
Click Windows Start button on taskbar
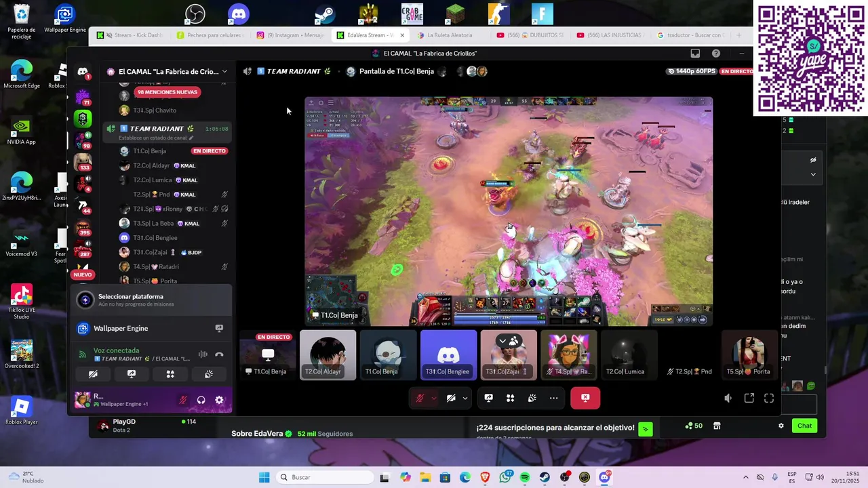(x=264, y=478)
